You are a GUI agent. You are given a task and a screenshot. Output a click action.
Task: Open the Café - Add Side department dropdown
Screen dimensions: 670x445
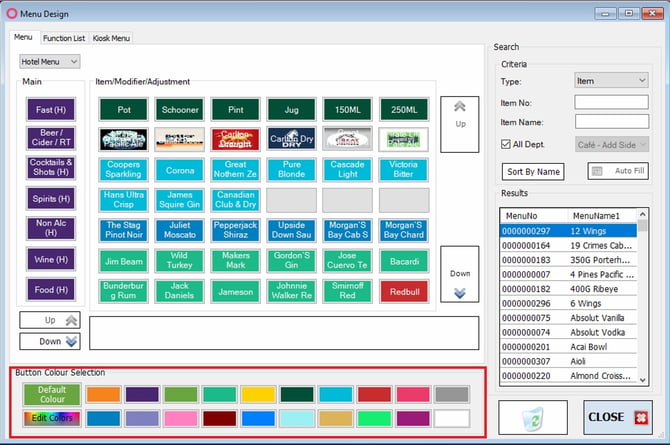(611, 144)
